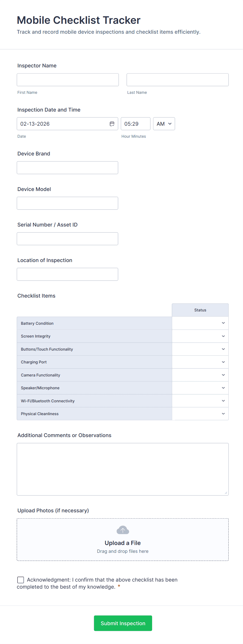The height and width of the screenshot is (644, 243).
Task: Open Camera Functionality status dropdown
Action: (x=200, y=375)
